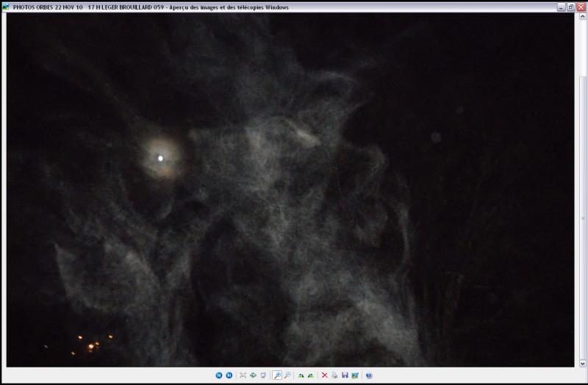Go to the previous image
588x385 pixels.
click(x=219, y=375)
